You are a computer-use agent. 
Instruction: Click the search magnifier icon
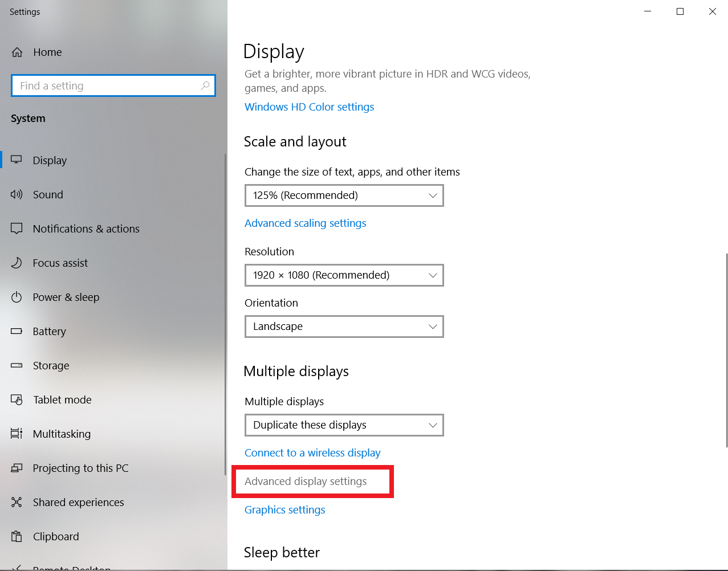pyautogui.click(x=205, y=85)
